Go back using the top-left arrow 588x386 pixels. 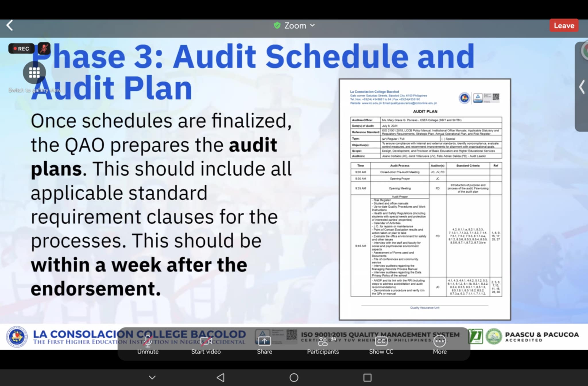click(10, 26)
